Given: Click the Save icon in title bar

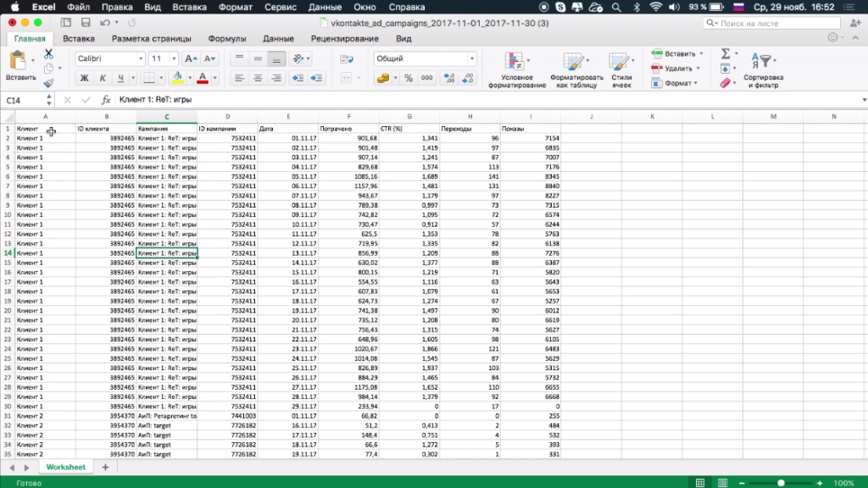Looking at the screenshot, I should coord(86,23).
